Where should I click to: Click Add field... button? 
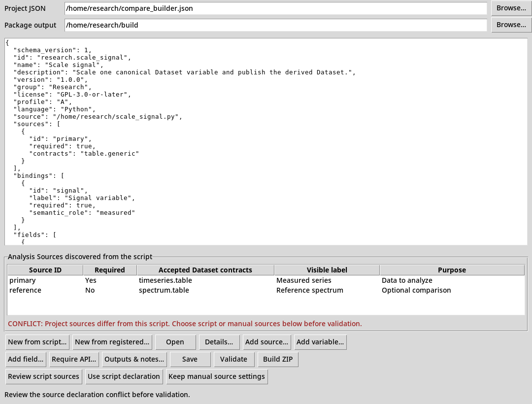[26, 359]
